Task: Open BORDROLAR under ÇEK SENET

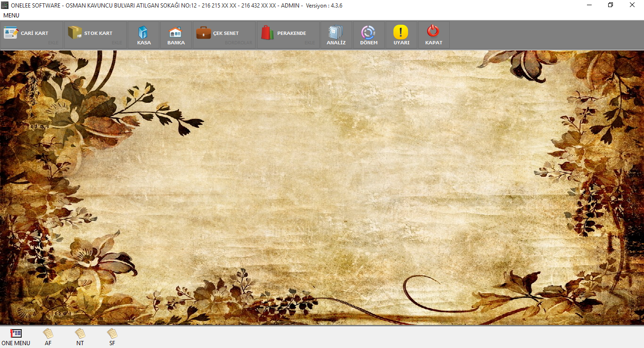Action: click(x=239, y=43)
